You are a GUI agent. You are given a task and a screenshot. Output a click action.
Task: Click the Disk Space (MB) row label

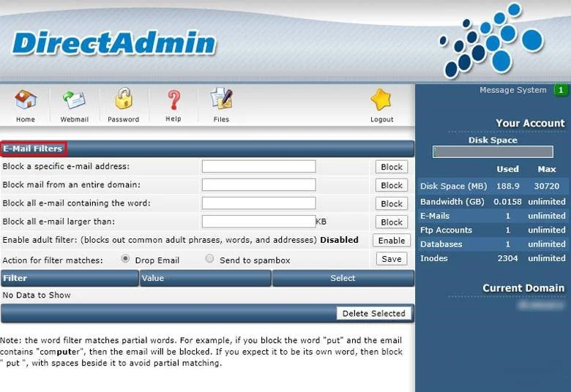coord(453,186)
